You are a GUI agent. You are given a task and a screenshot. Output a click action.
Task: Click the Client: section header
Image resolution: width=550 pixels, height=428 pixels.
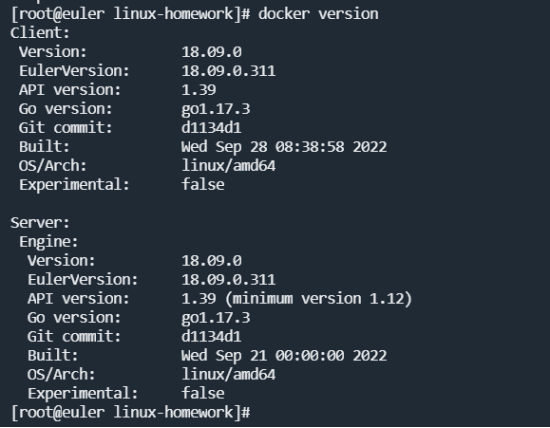(x=40, y=33)
